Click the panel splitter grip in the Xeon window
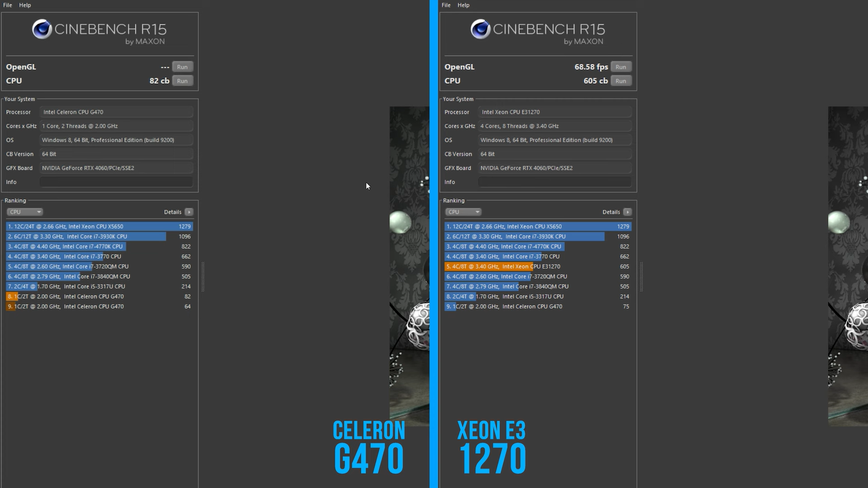The width and height of the screenshot is (868, 488). [x=641, y=277]
